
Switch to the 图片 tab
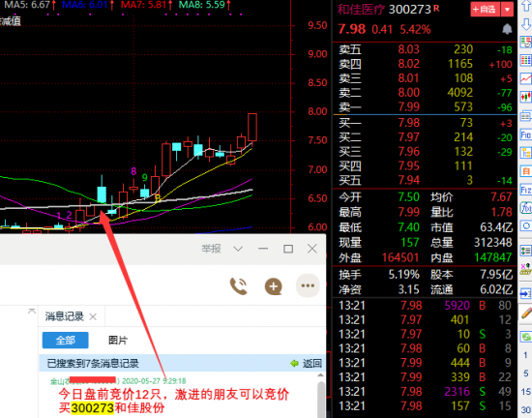click(118, 340)
